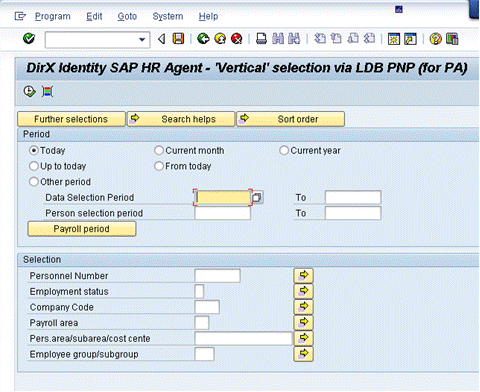Open the Help menu
480x392 pixels.
(x=208, y=16)
